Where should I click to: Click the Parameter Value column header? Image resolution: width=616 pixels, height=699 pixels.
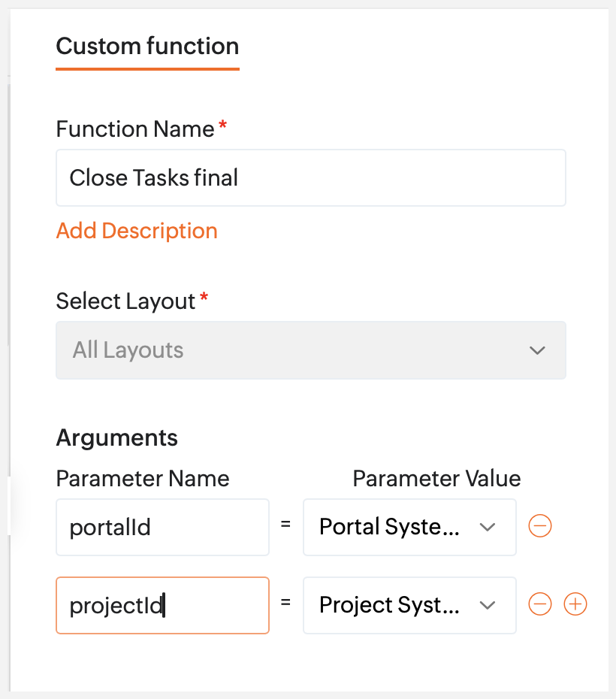[x=436, y=479]
